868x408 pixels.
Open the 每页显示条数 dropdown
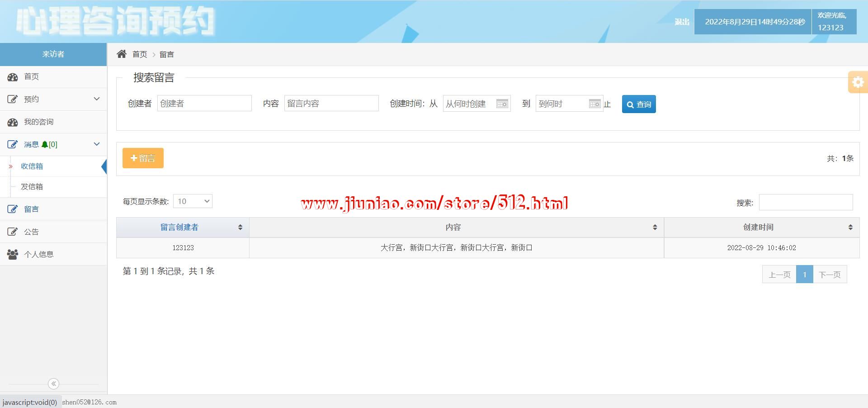(193, 201)
